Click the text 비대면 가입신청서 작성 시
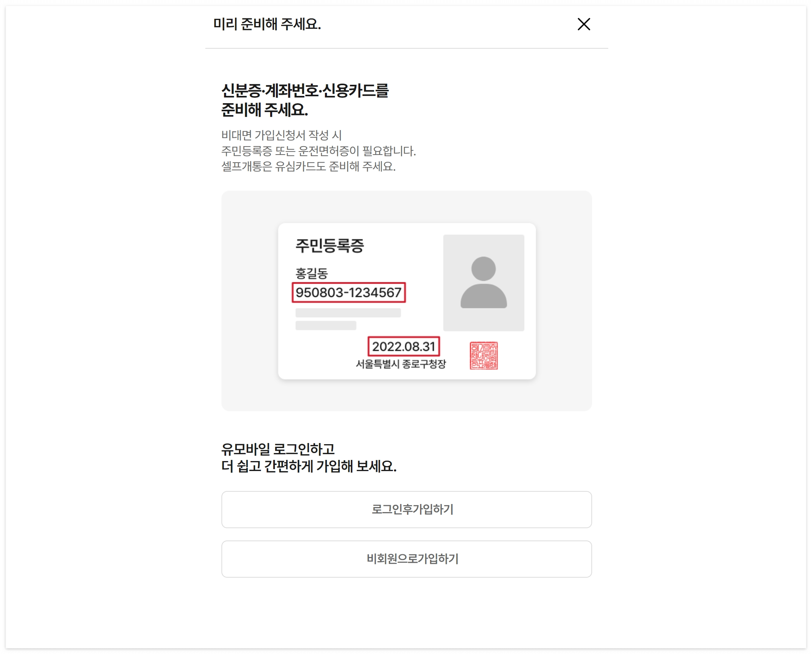 pos(281,135)
